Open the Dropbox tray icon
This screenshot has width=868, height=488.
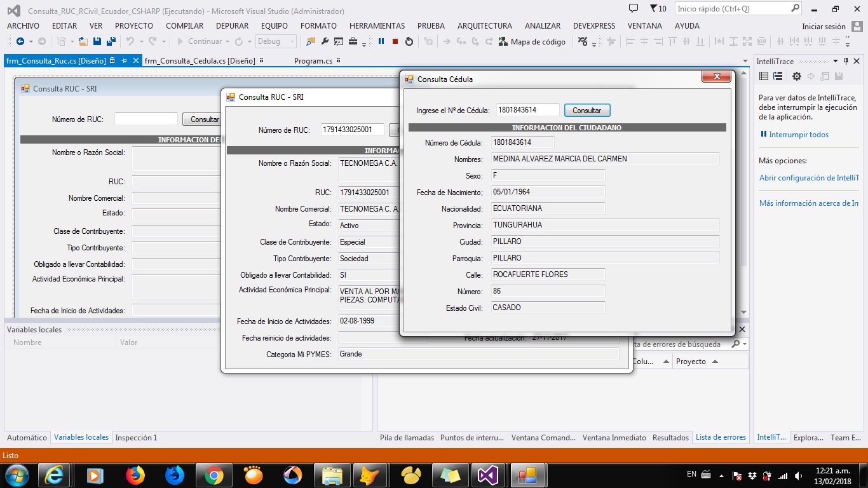coord(752,475)
